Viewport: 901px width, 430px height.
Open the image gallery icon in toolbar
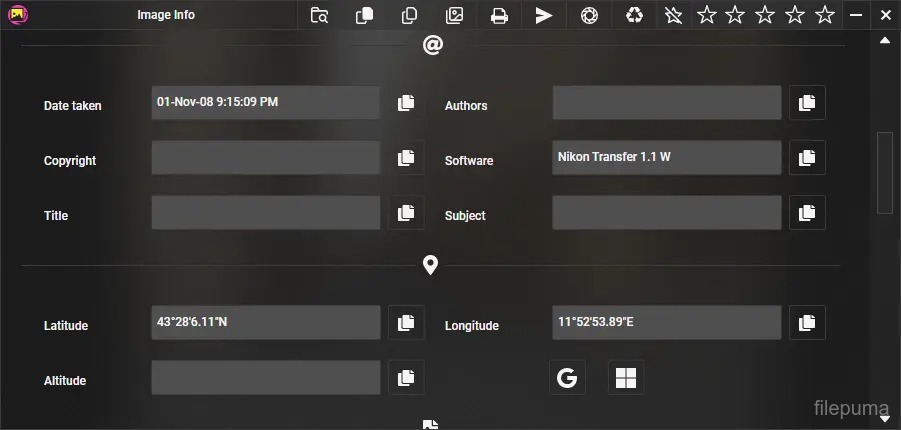(x=454, y=15)
